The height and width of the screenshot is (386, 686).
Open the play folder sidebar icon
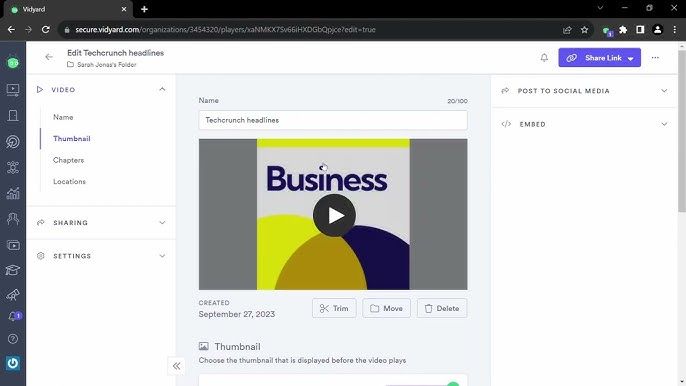click(x=13, y=246)
